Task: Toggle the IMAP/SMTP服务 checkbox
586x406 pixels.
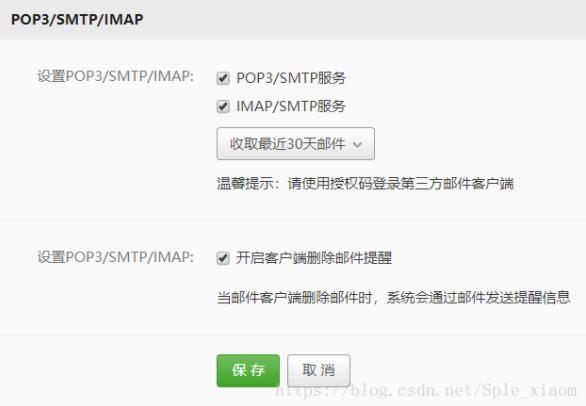Action: (x=223, y=107)
